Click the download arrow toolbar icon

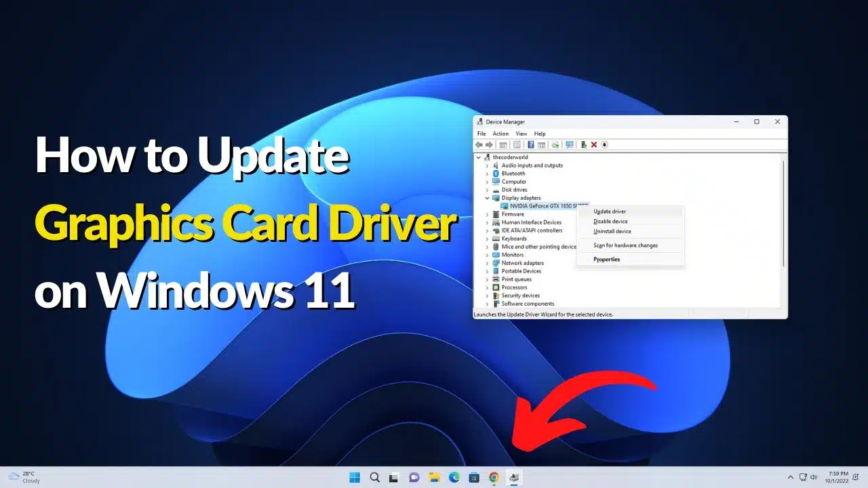(605, 144)
